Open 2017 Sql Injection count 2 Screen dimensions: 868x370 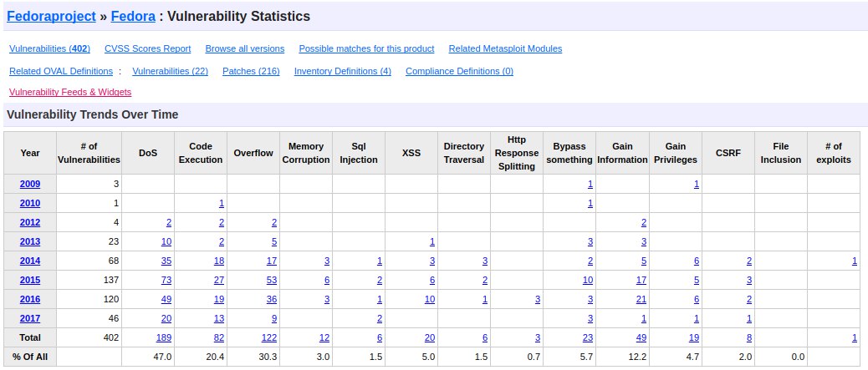[x=380, y=318]
